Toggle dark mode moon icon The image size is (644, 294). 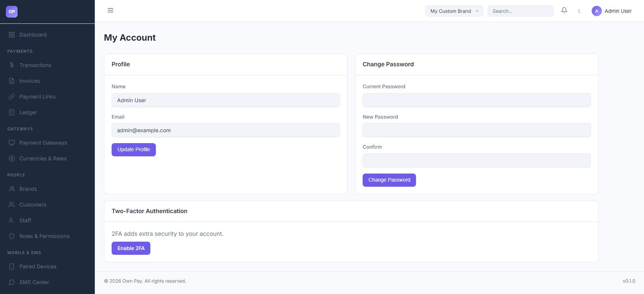click(579, 11)
